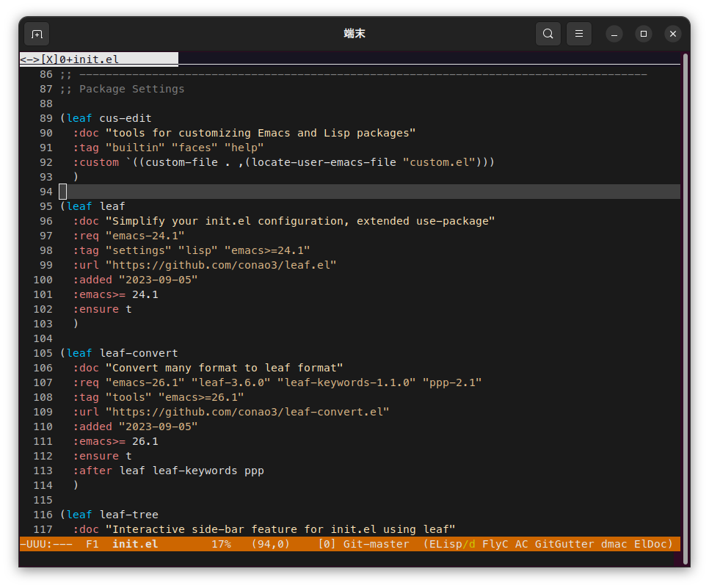
Task: Open the conao3/leaf.el GitHub URL
Action: pyautogui.click(x=221, y=265)
